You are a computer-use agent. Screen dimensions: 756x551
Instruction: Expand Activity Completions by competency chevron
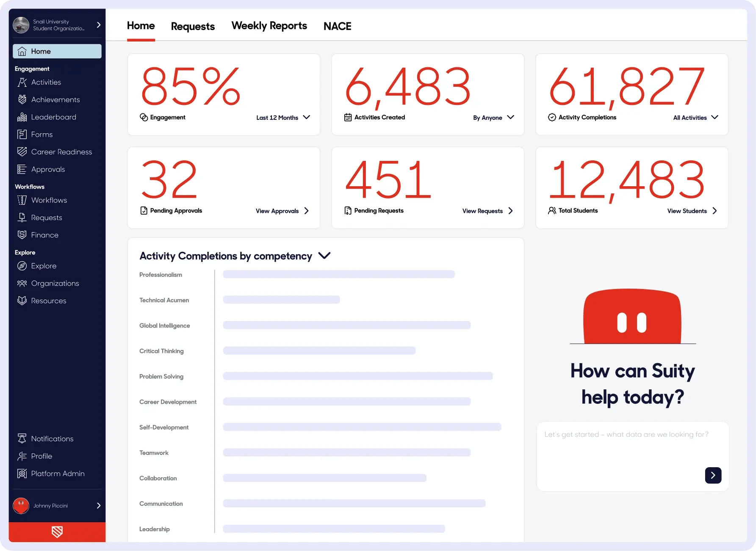tap(324, 256)
